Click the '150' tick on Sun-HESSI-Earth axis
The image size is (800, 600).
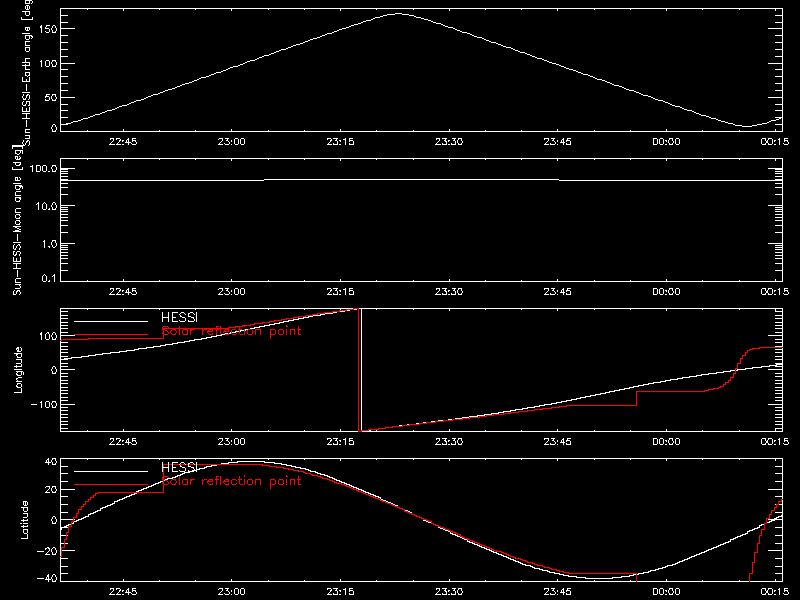tap(47, 29)
